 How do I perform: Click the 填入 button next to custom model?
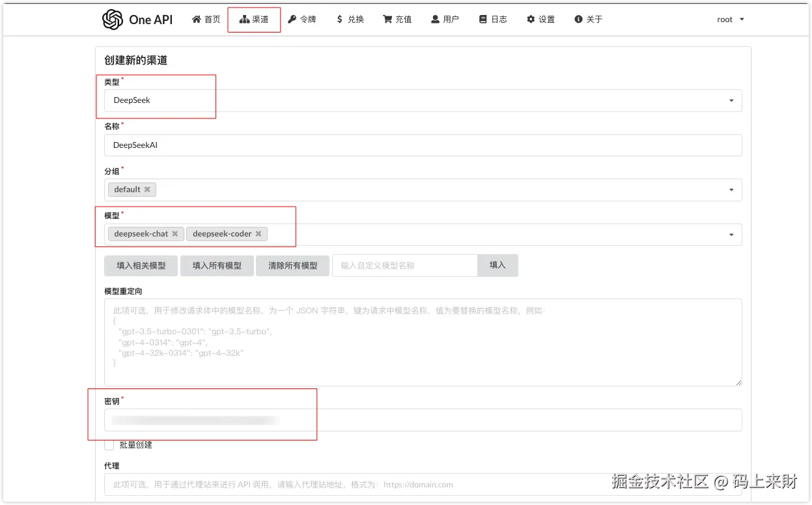tap(497, 265)
